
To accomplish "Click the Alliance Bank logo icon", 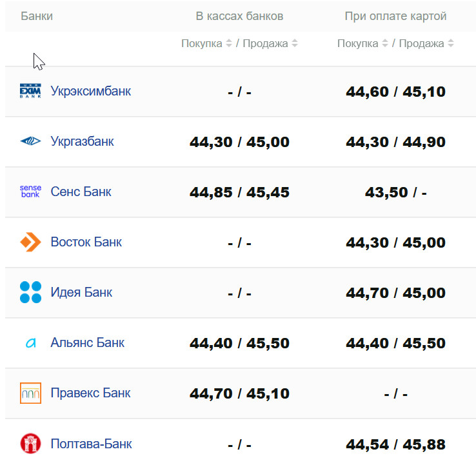I will 30,343.
